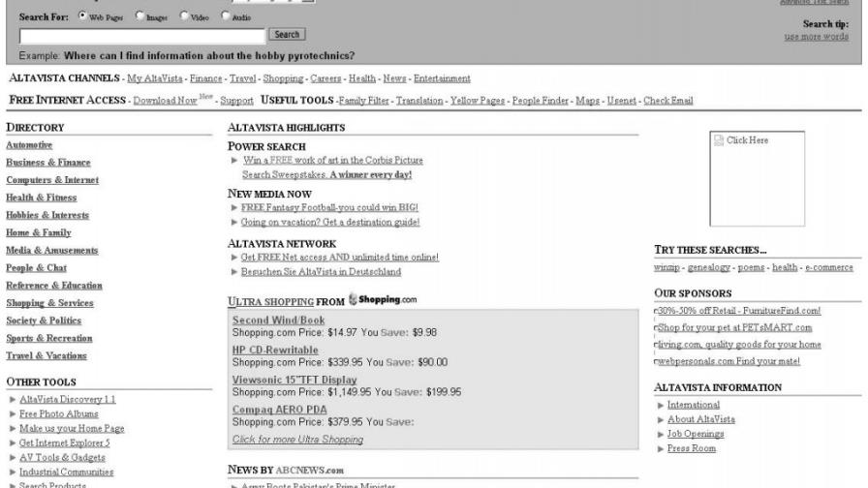Click the arrow bullet beside Free Photo Albums
The width and height of the screenshot is (868, 488).
pyautogui.click(x=13, y=413)
